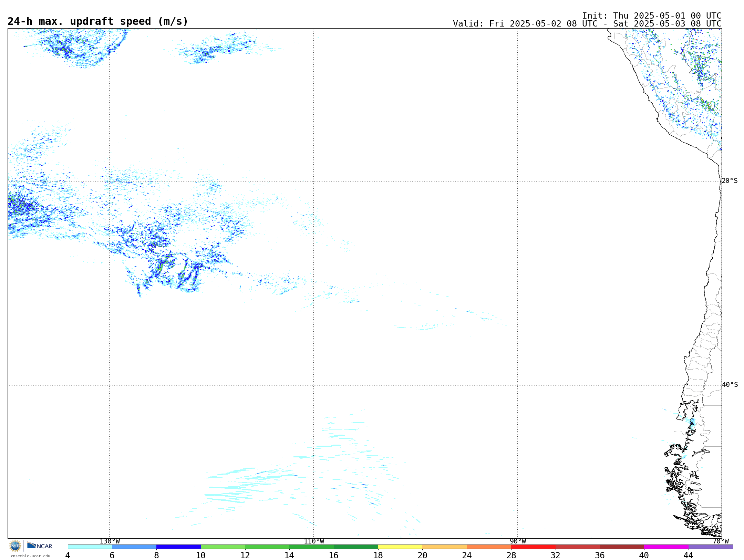
Task: Select the dark green 16–18 m/s swatch
Action: 356,547
